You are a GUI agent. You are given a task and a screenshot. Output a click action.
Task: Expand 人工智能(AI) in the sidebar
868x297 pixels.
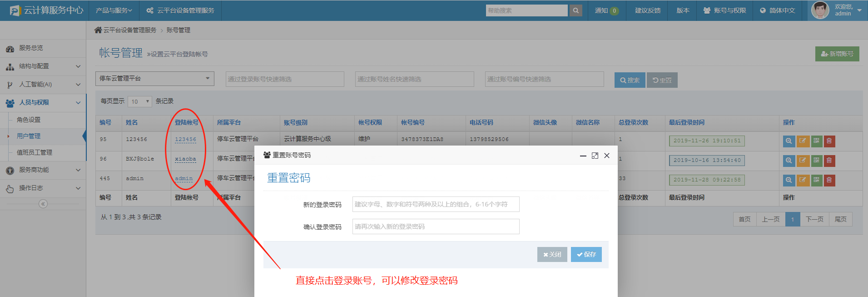(x=43, y=85)
